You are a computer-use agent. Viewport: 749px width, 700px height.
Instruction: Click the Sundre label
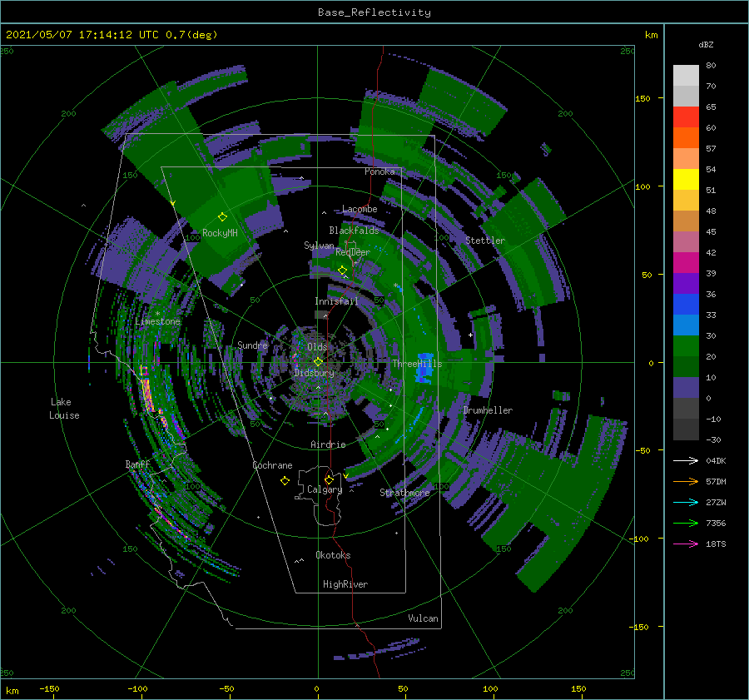(x=252, y=345)
